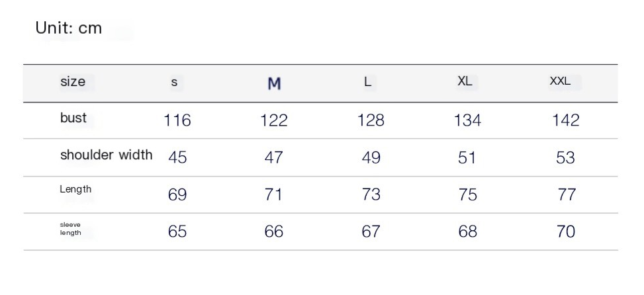Click the XXL size column header

point(560,83)
